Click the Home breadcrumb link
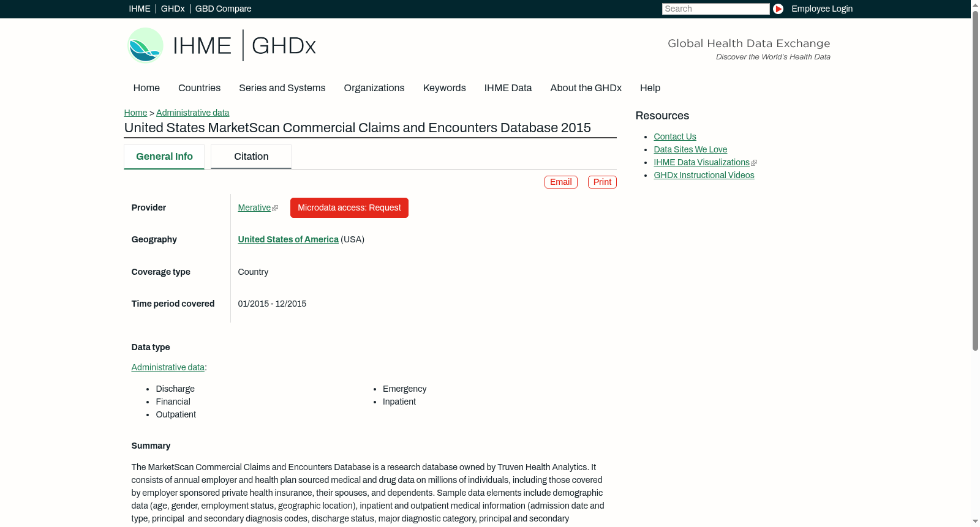 click(x=135, y=113)
